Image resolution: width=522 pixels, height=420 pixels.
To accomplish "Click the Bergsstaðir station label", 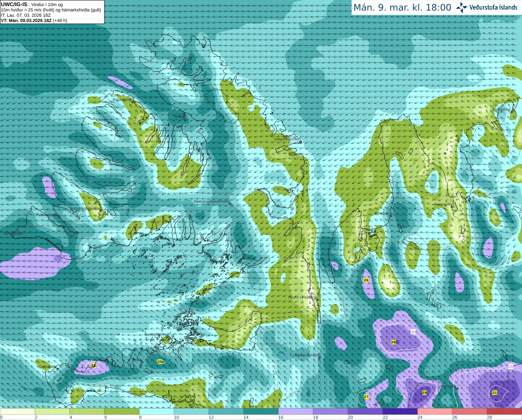I will point(443,204).
